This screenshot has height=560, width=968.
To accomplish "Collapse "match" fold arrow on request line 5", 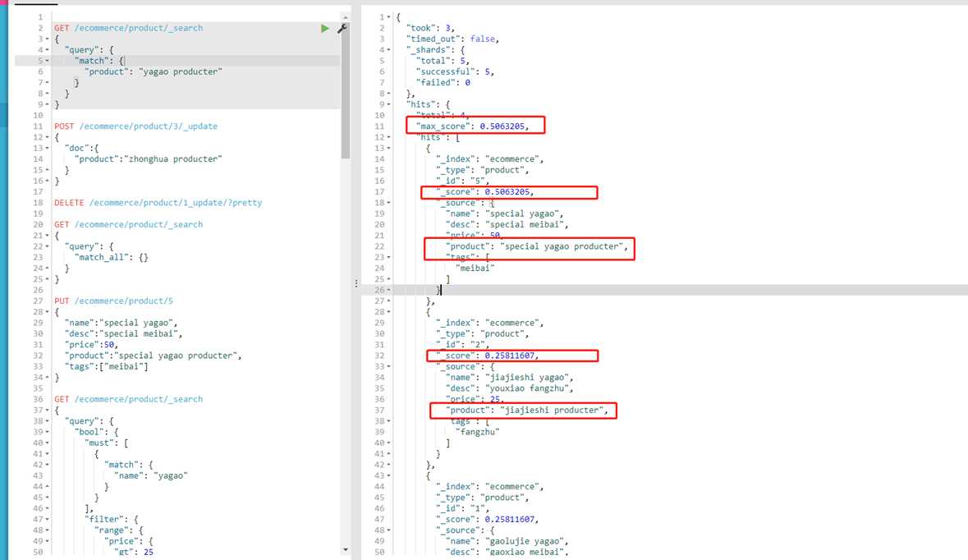I will 48,61.
